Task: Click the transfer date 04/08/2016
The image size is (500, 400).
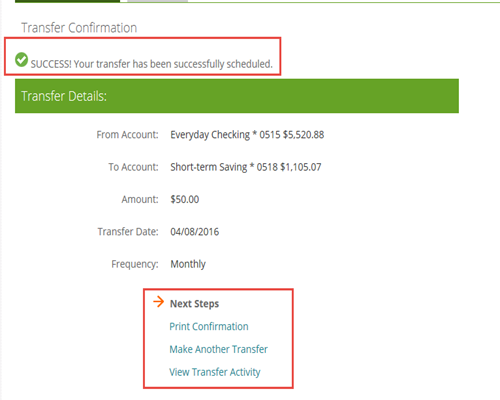Action: click(195, 232)
